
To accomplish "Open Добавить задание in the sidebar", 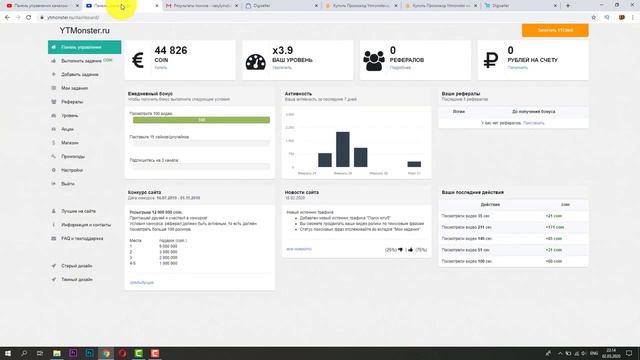I will click(80, 75).
